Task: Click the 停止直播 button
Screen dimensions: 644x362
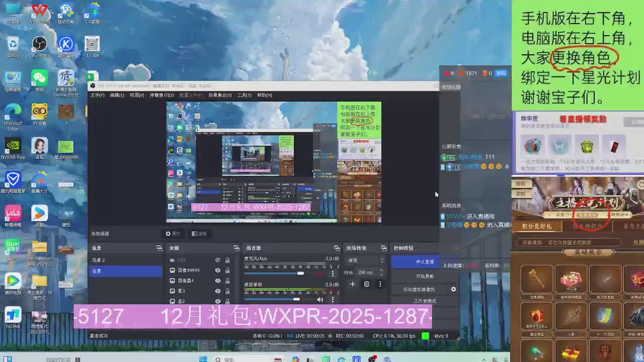Action: (425, 262)
